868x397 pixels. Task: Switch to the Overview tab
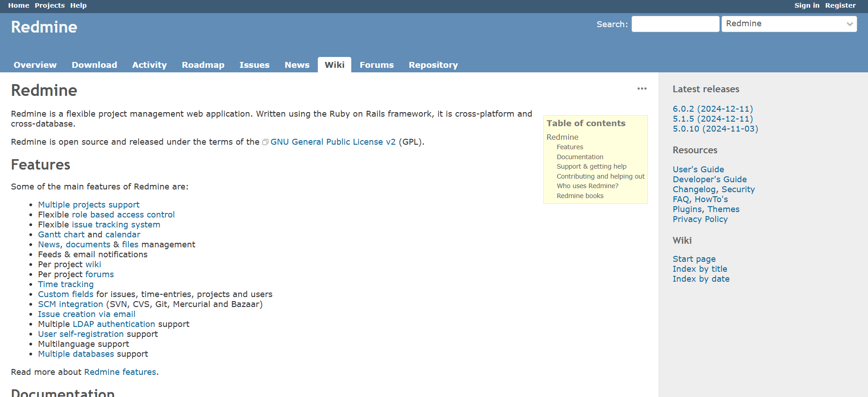tap(35, 65)
